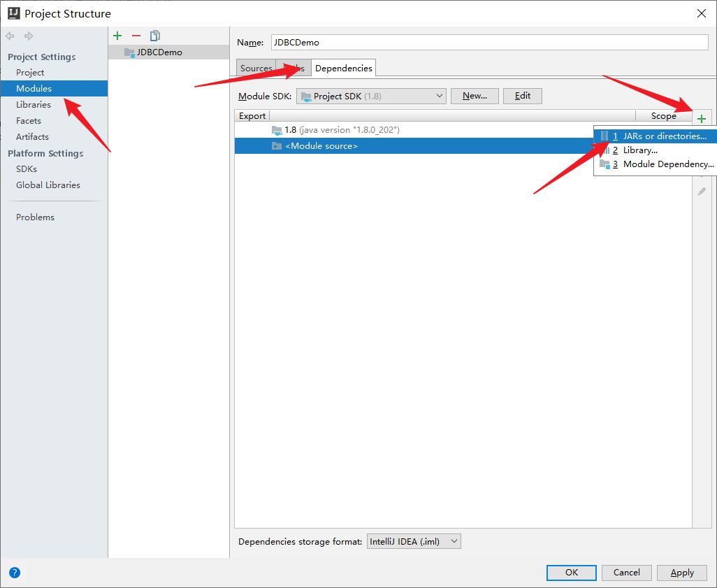Click the green plus to add dependency
The width and height of the screenshot is (717, 588).
702,119
